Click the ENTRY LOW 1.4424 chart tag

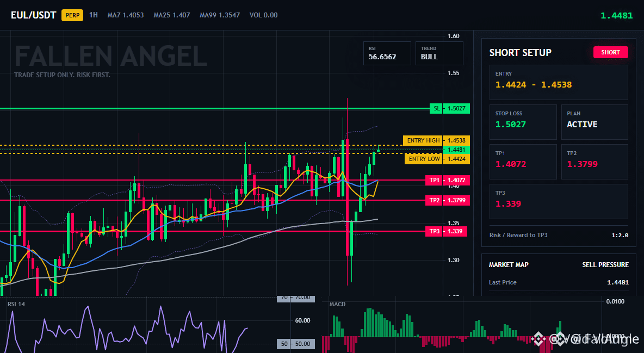coord(437,159)
